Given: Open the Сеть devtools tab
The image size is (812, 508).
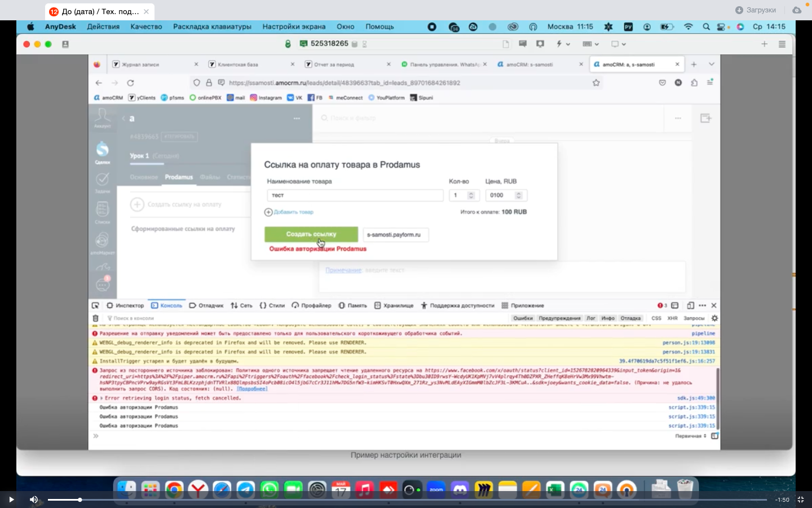Looking at the screenshot, I should pyautogui.click(x=241, y=305).
